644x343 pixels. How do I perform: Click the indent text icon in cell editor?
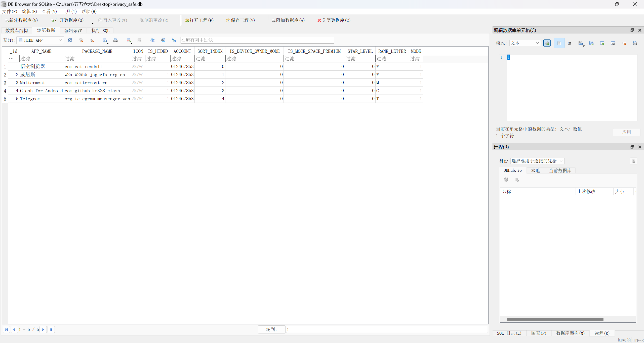(x=570, y=43)
